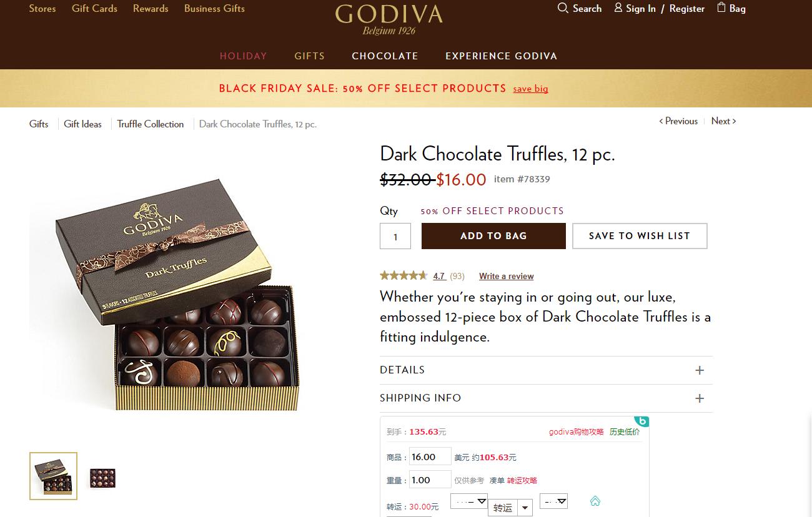
Task: Click SAVE TO WISH LIST button
Action: click(640, 236)
